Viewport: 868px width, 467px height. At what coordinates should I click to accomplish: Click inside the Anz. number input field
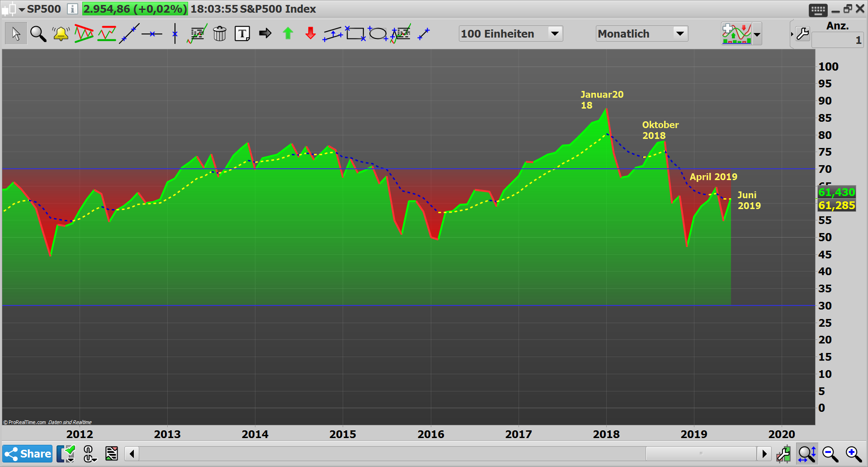pos(837,40)
